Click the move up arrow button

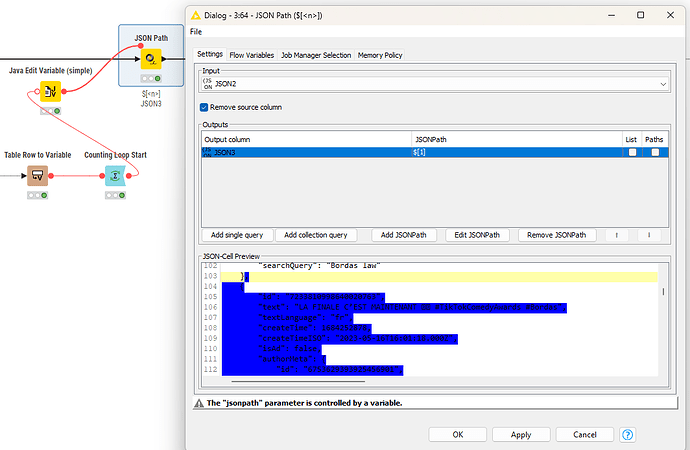click(617, 235)
